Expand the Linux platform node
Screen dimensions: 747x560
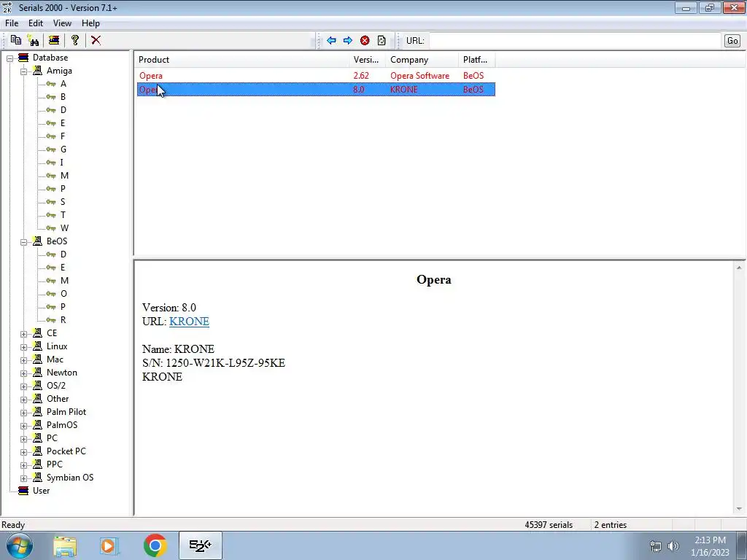(x=23, y=347)
